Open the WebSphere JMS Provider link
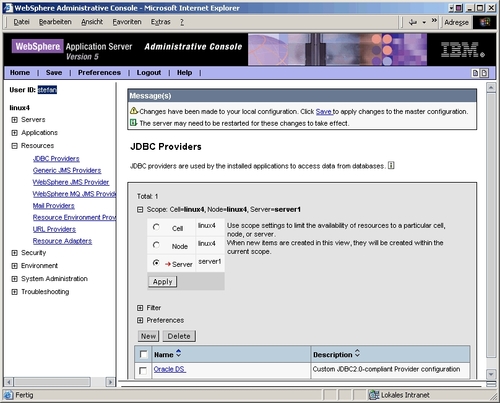The height and width of the screenshot is (403, 500). tap(71, 182)
